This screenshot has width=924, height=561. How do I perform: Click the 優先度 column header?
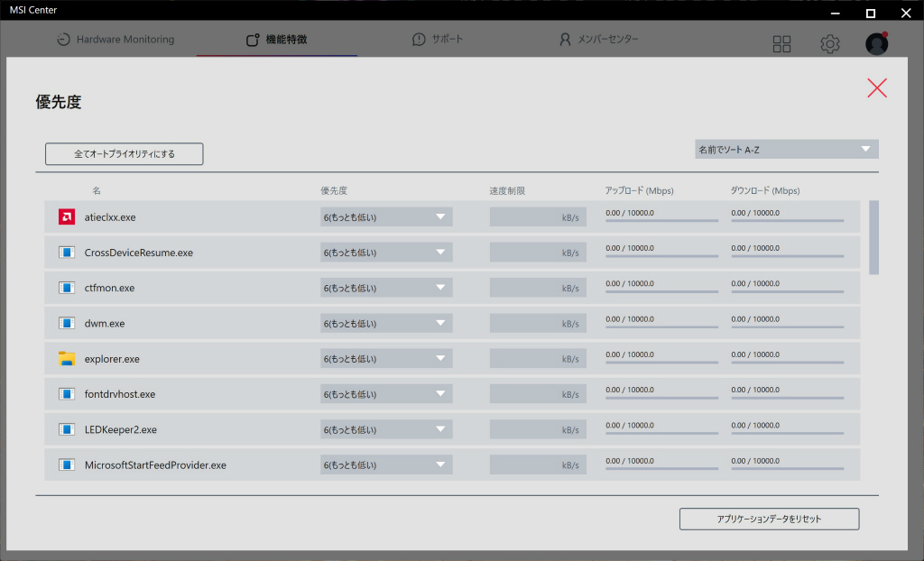(x=334, y=190)
